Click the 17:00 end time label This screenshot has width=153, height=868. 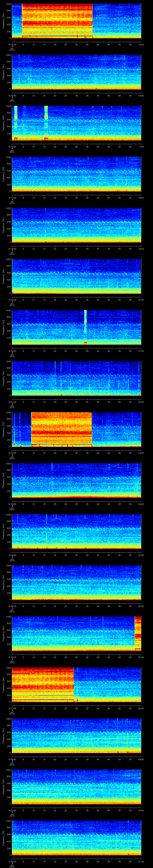(x=141, y=147)
